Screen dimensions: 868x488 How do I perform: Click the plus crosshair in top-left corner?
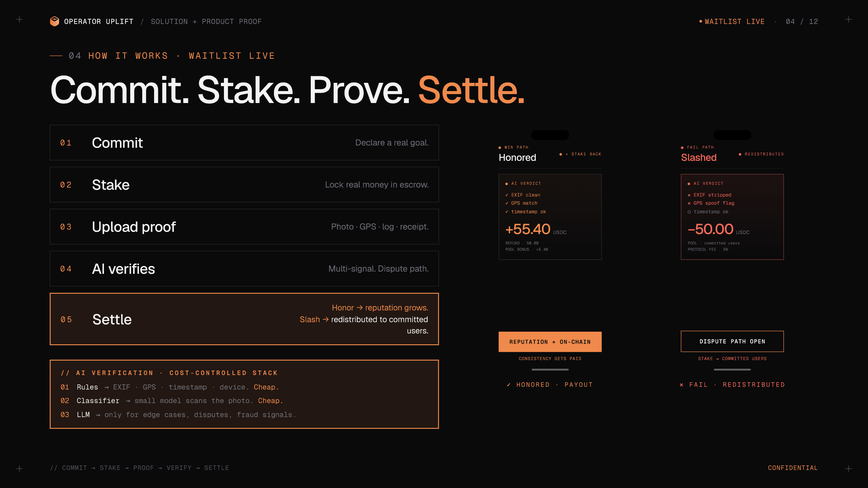[x=20, y=20]
